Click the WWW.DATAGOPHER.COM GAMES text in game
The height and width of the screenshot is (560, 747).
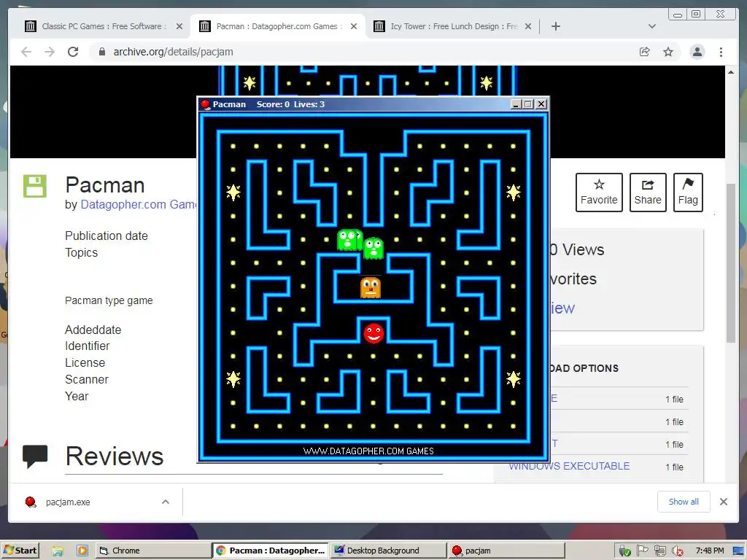pyautogui.click(x=368, y=451)
